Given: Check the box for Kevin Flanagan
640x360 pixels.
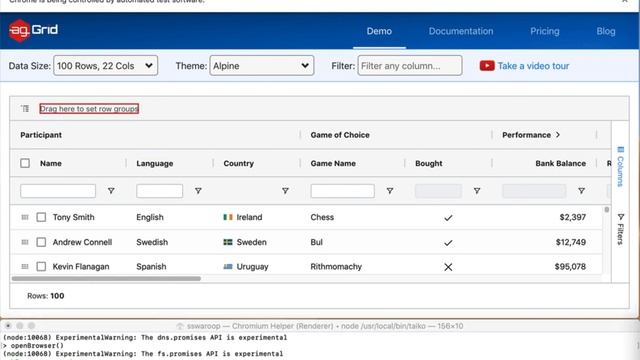Looking at the screenshot, I should click(41, 267).
